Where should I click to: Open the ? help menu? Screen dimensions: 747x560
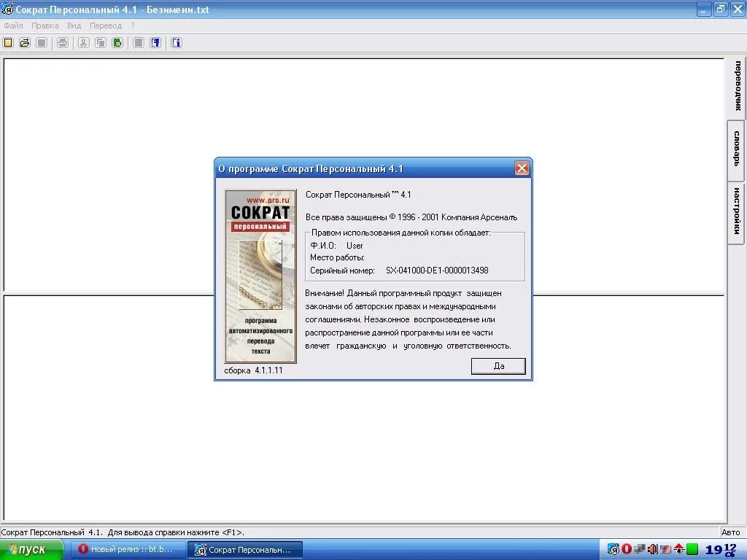[x=133, y=26]
